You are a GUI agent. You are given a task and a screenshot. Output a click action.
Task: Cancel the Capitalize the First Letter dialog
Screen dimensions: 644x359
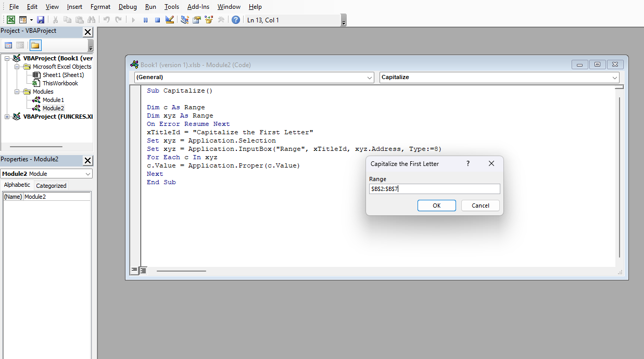pyautogui.click(x=480, y=206)
